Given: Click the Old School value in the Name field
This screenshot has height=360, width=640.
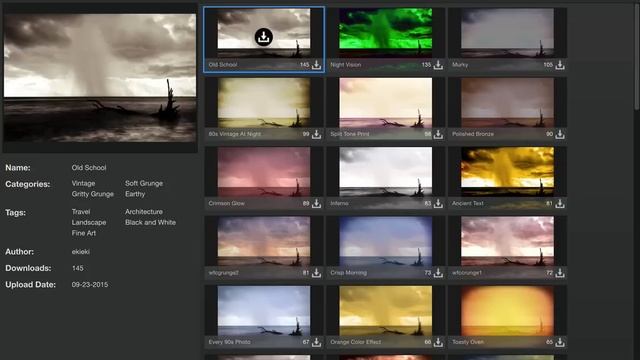Looking at the screenshot, I should pyautogui.click(x=89, y=168).
